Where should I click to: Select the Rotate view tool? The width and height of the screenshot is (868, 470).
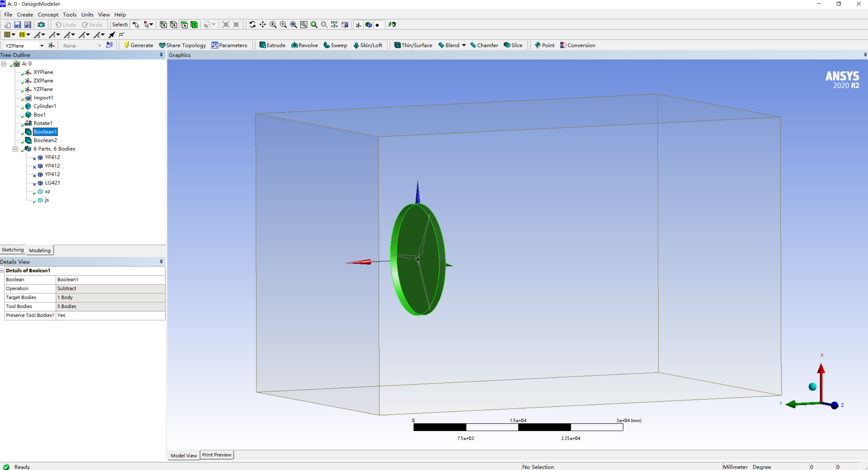pos(252,25)
